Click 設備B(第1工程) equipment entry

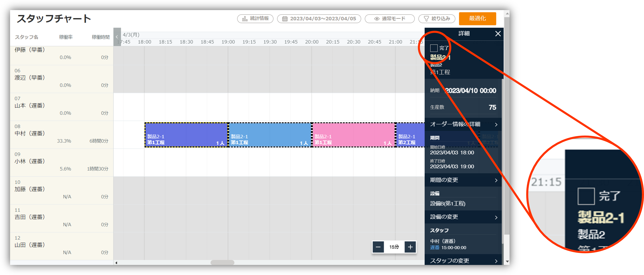(x=447, y=204)
